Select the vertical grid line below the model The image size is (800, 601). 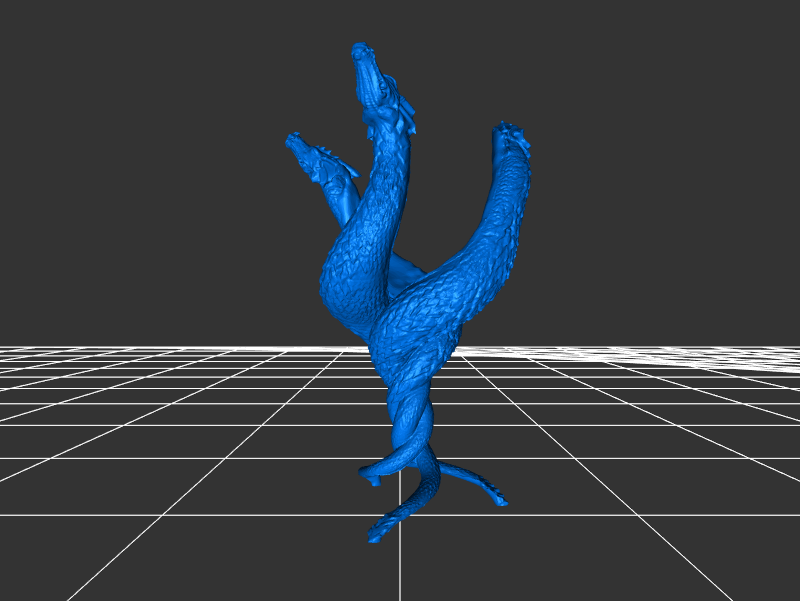point(400,570)
